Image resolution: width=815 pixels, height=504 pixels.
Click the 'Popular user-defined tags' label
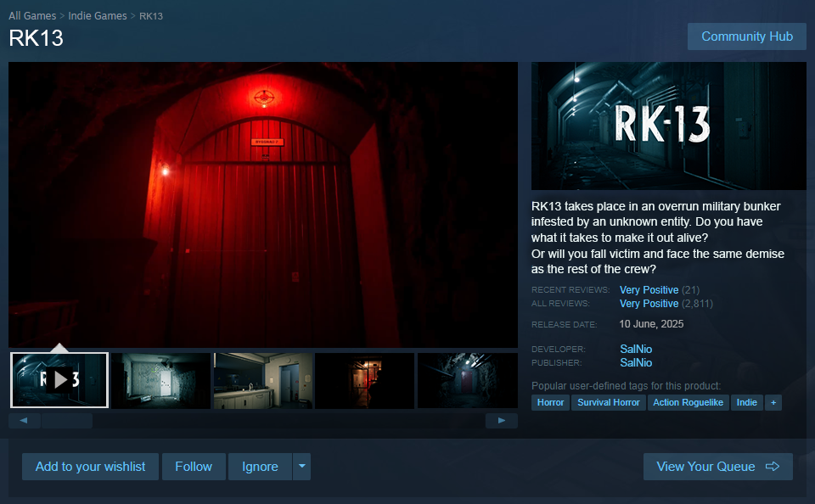click(626, 386)
